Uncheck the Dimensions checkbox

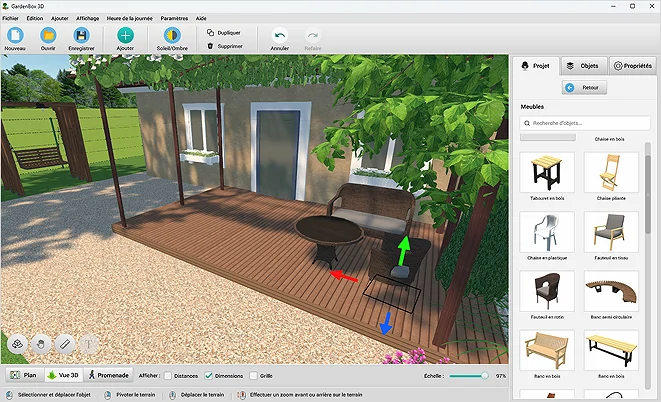click(208, 375)
